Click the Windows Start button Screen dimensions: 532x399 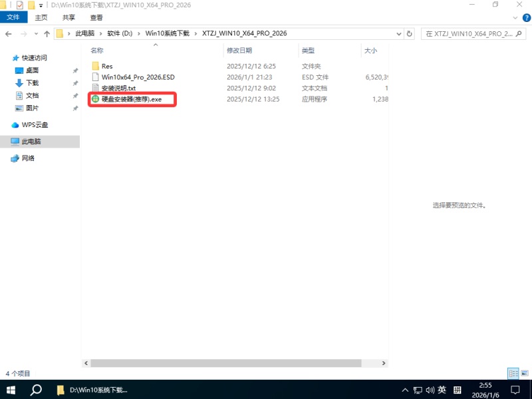click(11, 390)
